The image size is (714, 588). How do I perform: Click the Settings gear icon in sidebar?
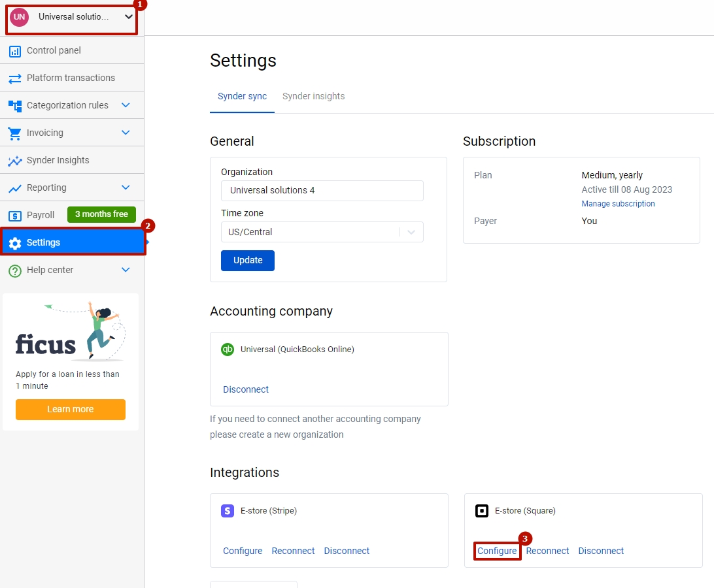coord(14,242)
